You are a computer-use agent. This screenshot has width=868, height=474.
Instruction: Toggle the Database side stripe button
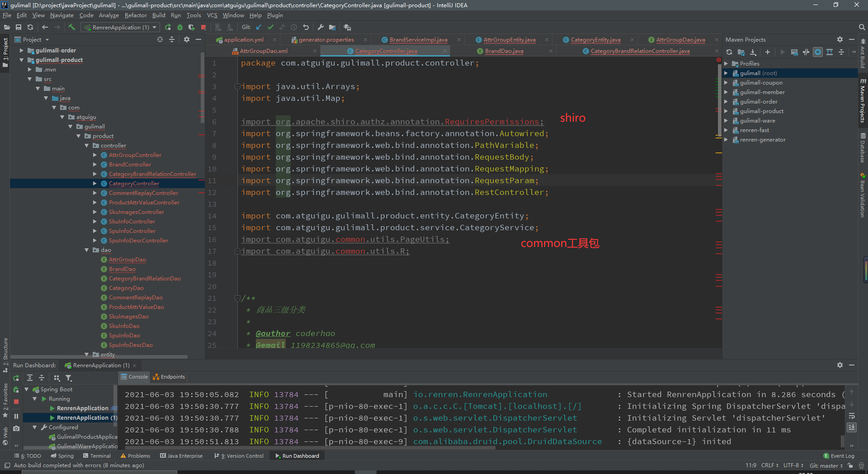point(863,147)
